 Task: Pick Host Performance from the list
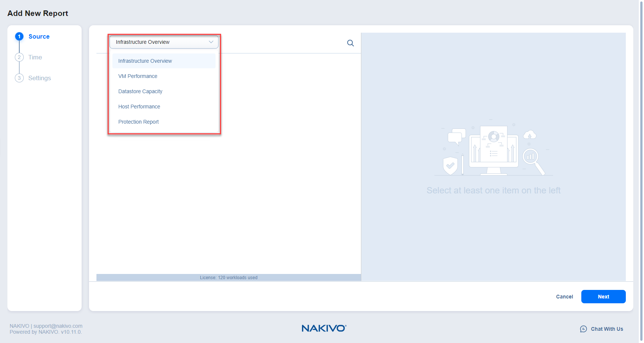[139, 107]
